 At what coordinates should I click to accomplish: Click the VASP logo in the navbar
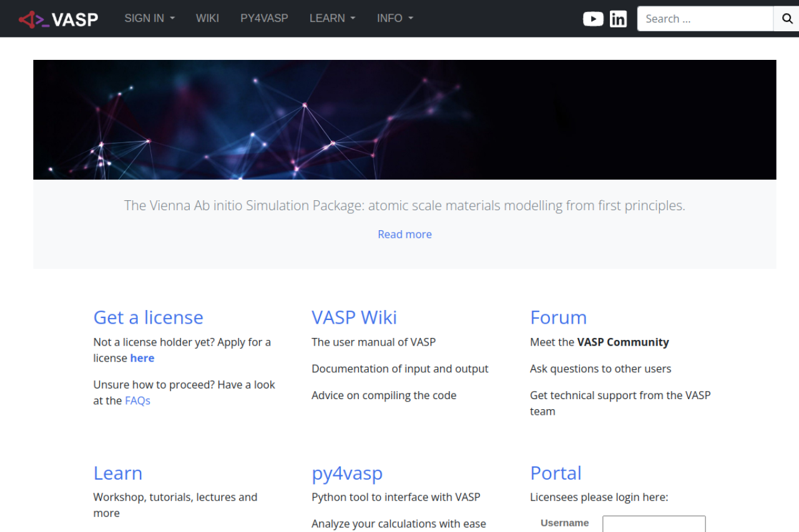(x=59, y=19)
